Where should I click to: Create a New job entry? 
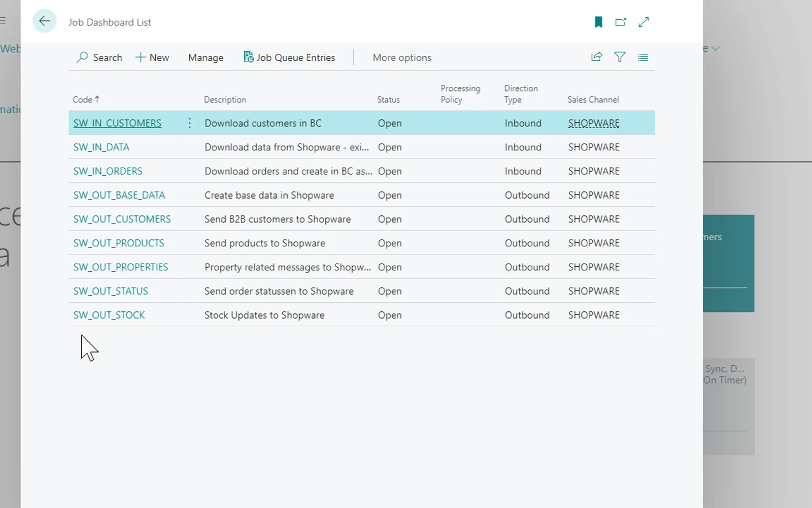(x=152, y=57)
